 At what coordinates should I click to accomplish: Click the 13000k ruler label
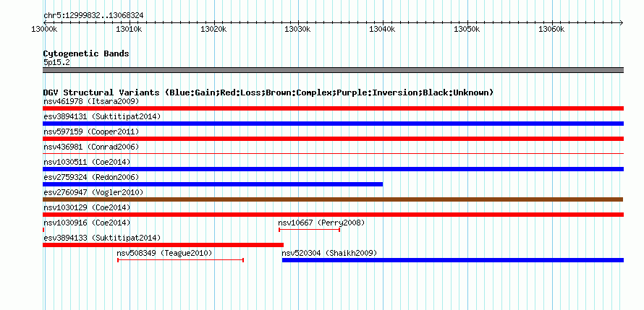[x=44, y=29]
